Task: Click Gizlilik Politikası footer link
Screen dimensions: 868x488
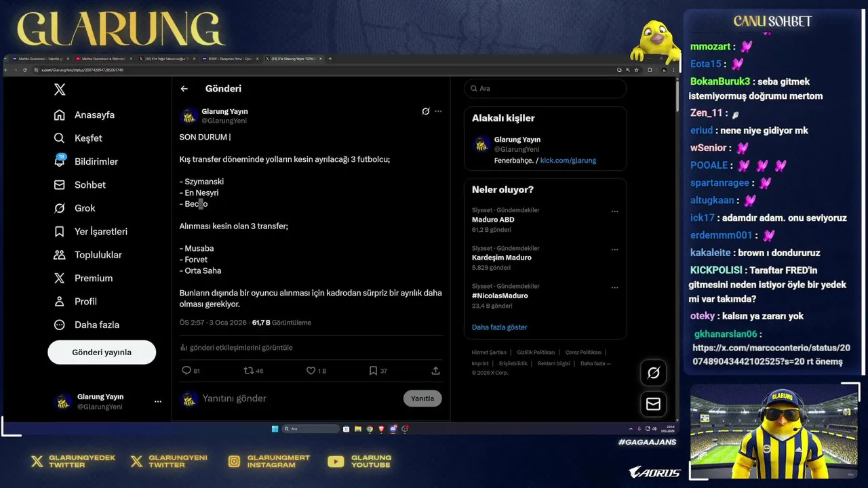Action: point(536,352)
